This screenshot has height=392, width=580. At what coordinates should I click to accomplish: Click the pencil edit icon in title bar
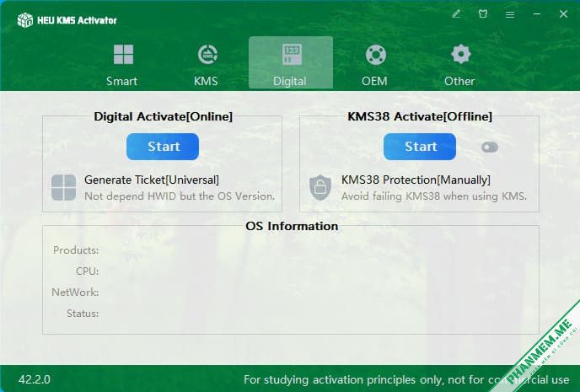pyautogui.click(x=456, y=14)
